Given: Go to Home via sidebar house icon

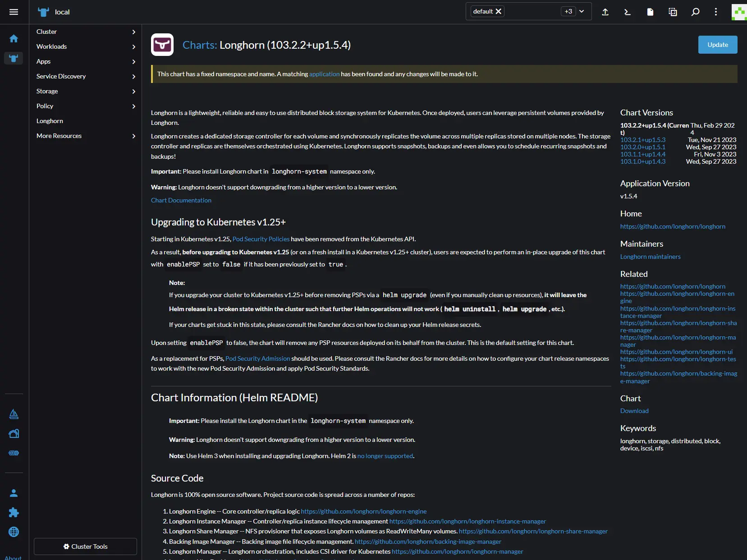Looking at the screenshot, I should 14,39.
